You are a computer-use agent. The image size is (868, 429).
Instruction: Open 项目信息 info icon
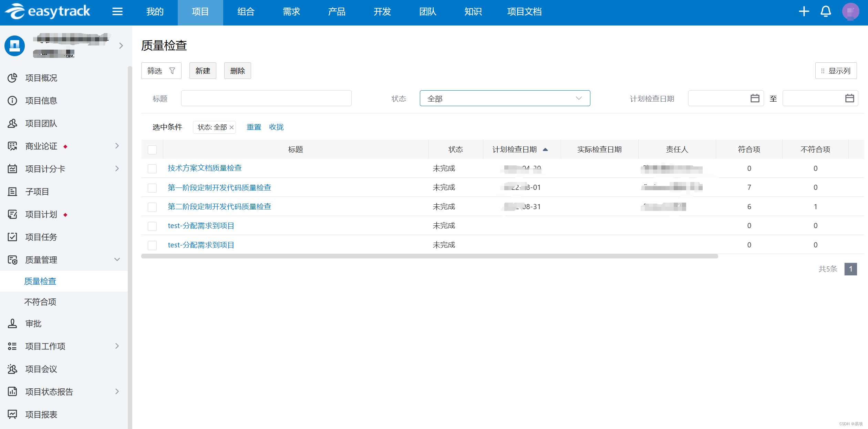point(12,101)
